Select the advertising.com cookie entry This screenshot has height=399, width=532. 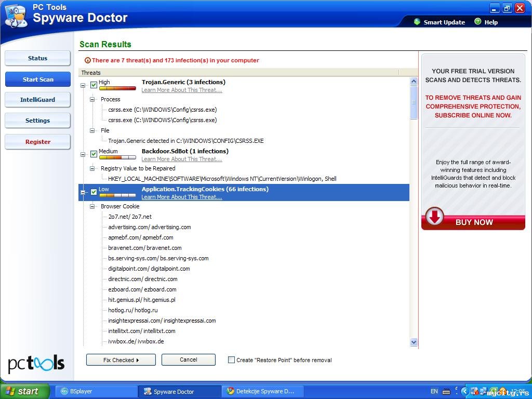pyautogui.click(x=150, y=228)
